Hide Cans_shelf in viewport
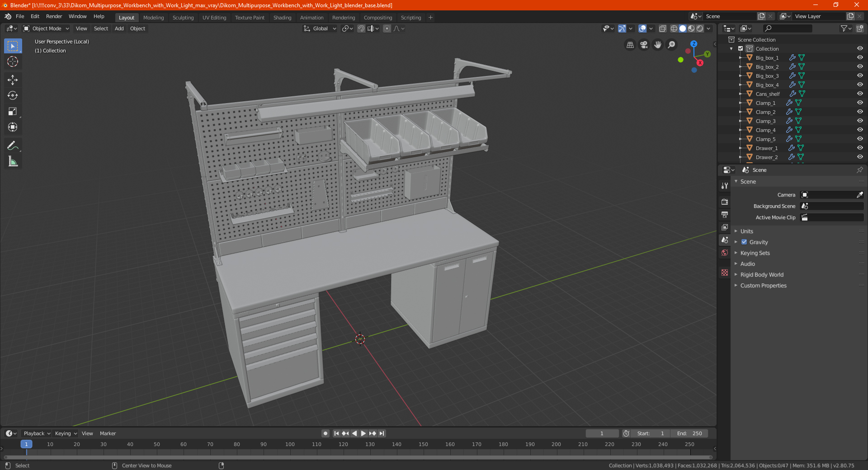The width and height of the screenshot is (868, 470). (860, 94)
